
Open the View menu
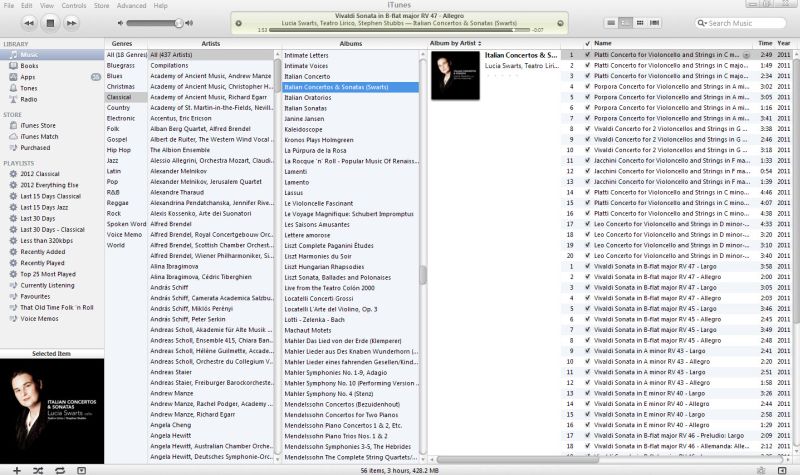pos(47,6)
